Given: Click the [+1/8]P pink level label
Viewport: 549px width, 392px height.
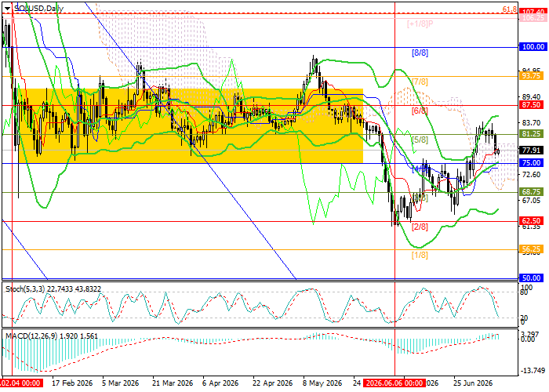Looking at the screenshot, I should (x=420, y=24).
